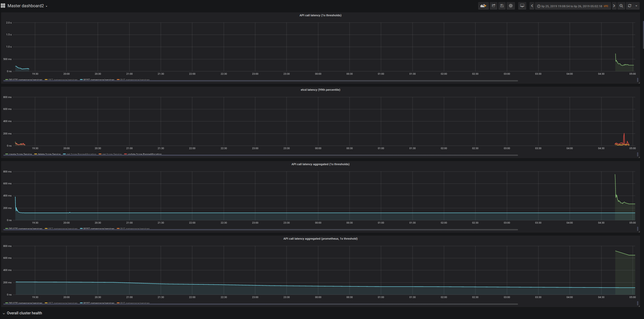This screenshot has width=644, height=319.
Task: Click the cycle view mode monitor icon
Action: [x=522, y=6]
